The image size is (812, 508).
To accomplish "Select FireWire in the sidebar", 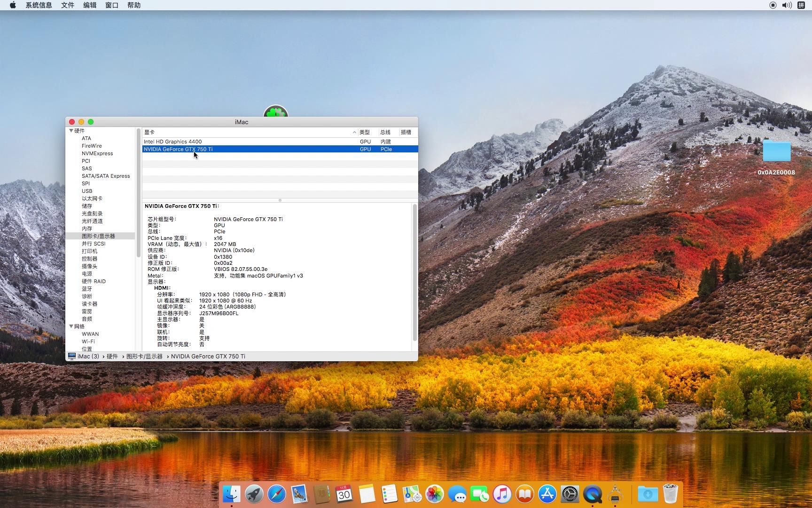I will click(x=92, y=146).
